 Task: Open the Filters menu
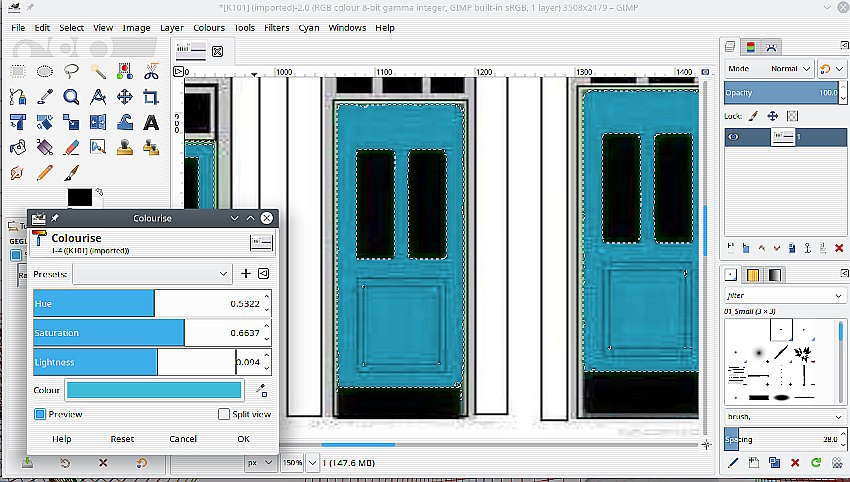277,28
